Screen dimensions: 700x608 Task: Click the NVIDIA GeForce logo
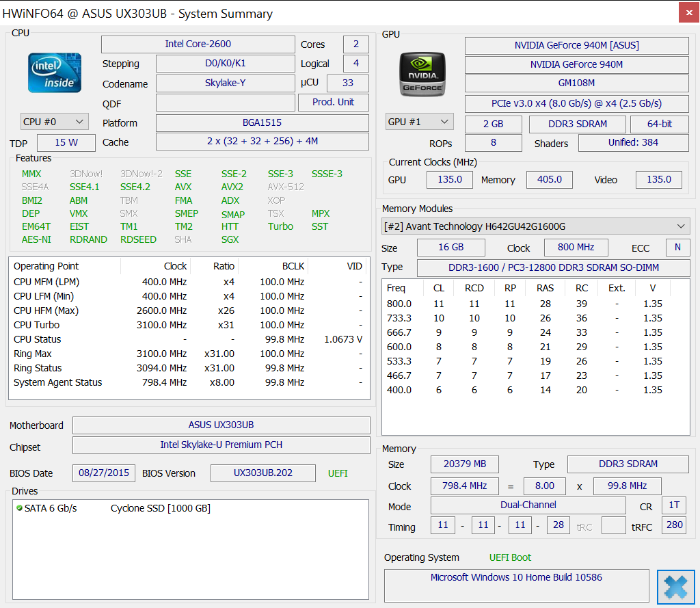(x=422, y=74)
